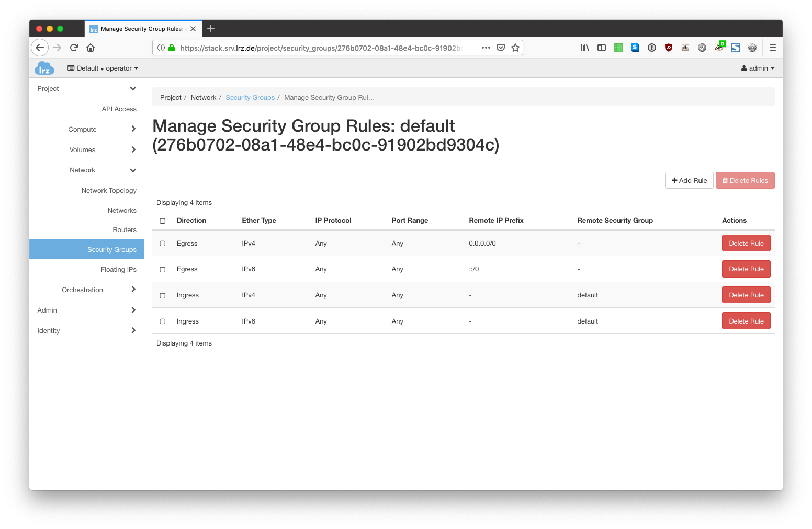812x529 pixels.
Task: Open the page actions three-dot menu
Action: coord(486,48)
